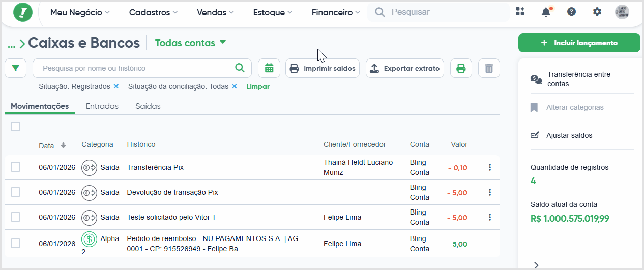
Task: Click the Valor column header
Action: pyautogui.click(x=459, y=145)
